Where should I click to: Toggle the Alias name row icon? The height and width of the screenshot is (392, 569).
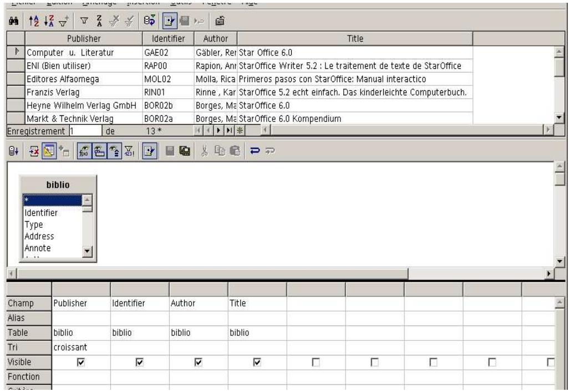pos(114,151)
